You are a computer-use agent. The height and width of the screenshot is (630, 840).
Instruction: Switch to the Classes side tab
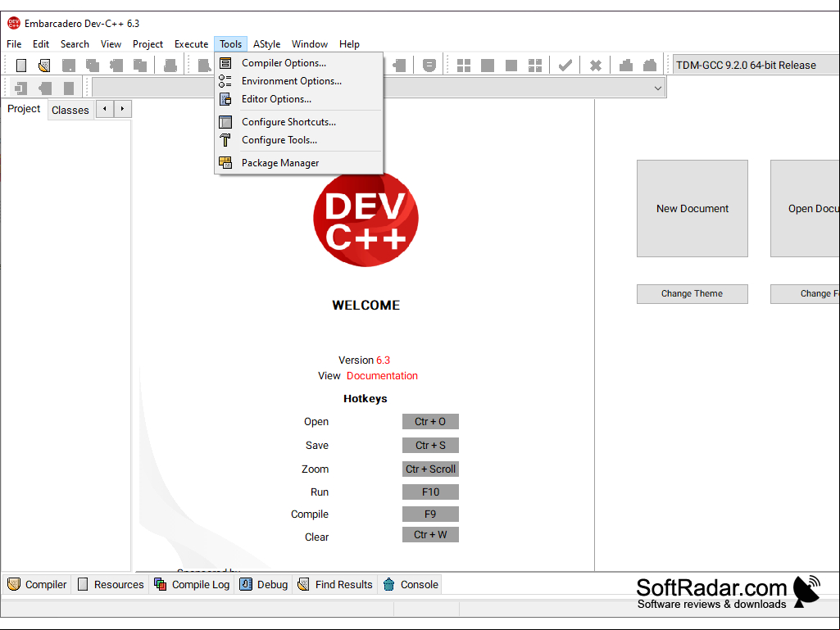(70, 110)
